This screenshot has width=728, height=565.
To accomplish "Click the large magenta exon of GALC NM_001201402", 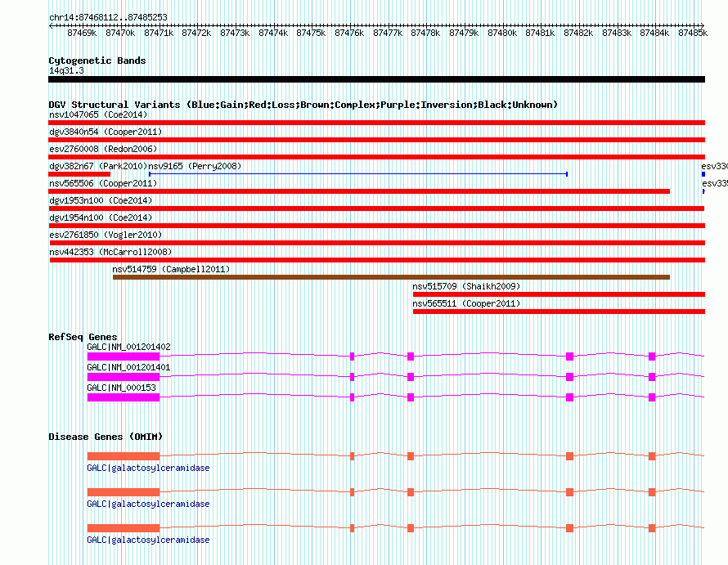I will pos(124,356).
